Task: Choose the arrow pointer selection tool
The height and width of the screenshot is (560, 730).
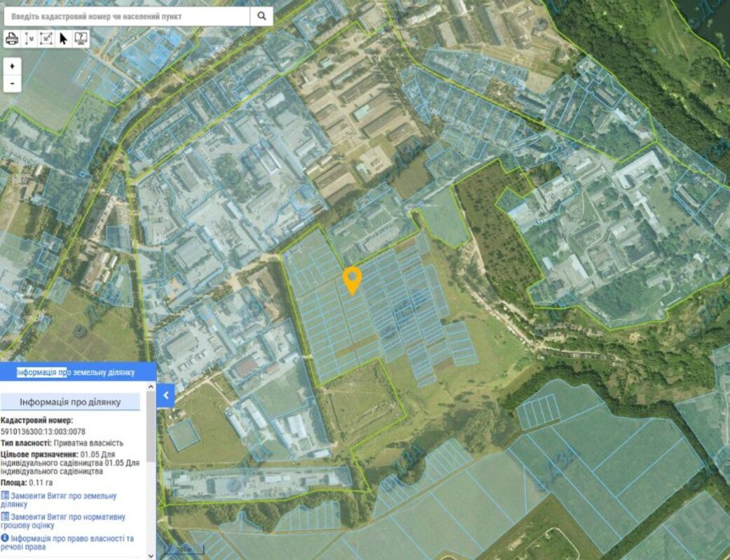Action: click(x=64, y=38)
